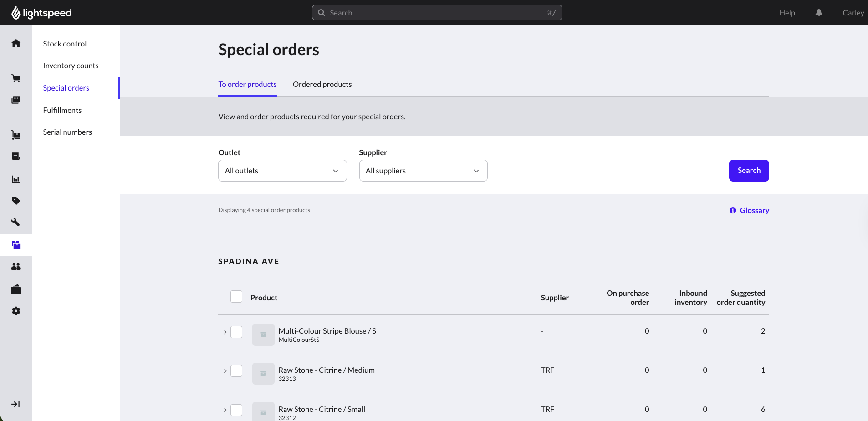Open the Help link in header
Screen dimensions: 868x421
[x=787, y=13]
